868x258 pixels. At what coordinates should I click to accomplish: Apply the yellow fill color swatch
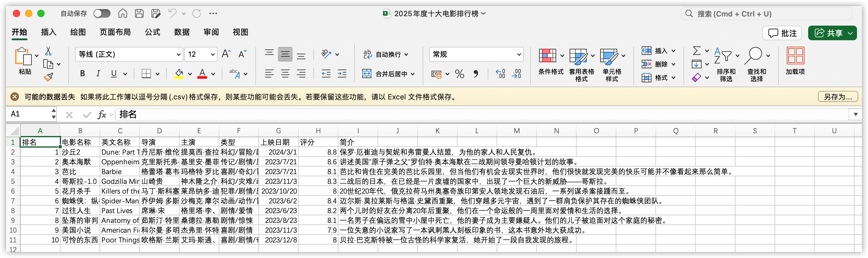click(179, 74)
